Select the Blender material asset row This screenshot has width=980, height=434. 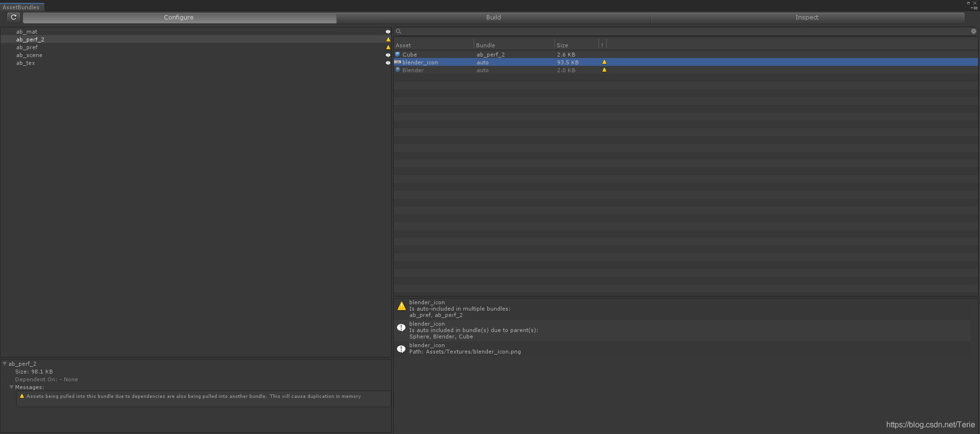[x=685, y=70]
